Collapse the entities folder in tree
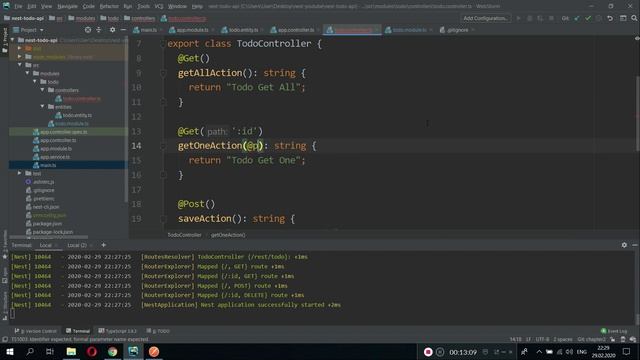The width and height of the screenshot is (640, 360). (42, 107)
